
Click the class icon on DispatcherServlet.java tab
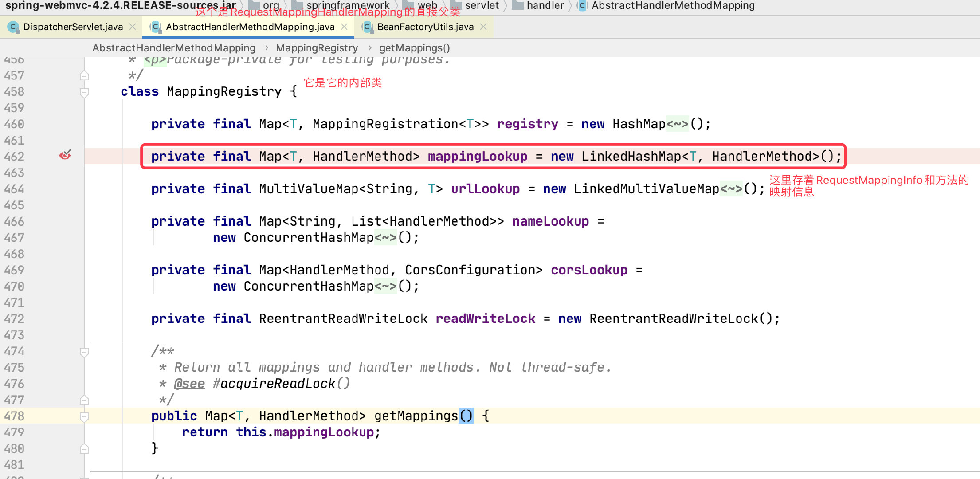click(13, 27)
